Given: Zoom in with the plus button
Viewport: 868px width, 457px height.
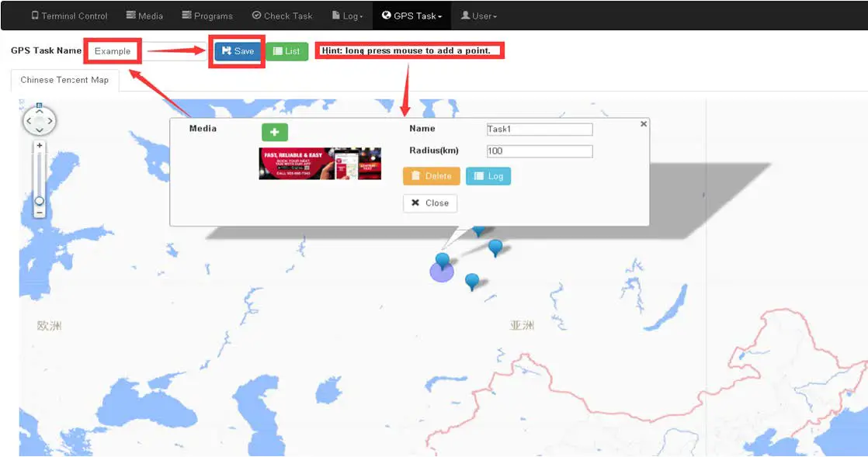Looking at the screenshot, I should click(x=40, y=146).
